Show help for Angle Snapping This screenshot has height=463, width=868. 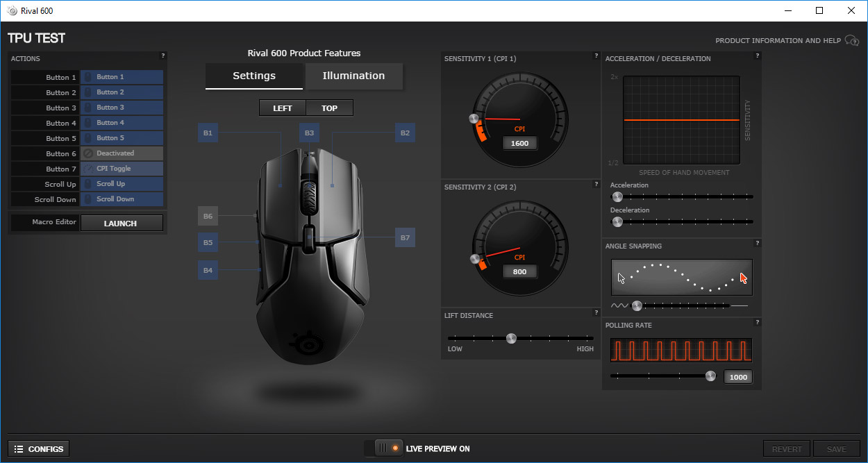tap(757, 243)
